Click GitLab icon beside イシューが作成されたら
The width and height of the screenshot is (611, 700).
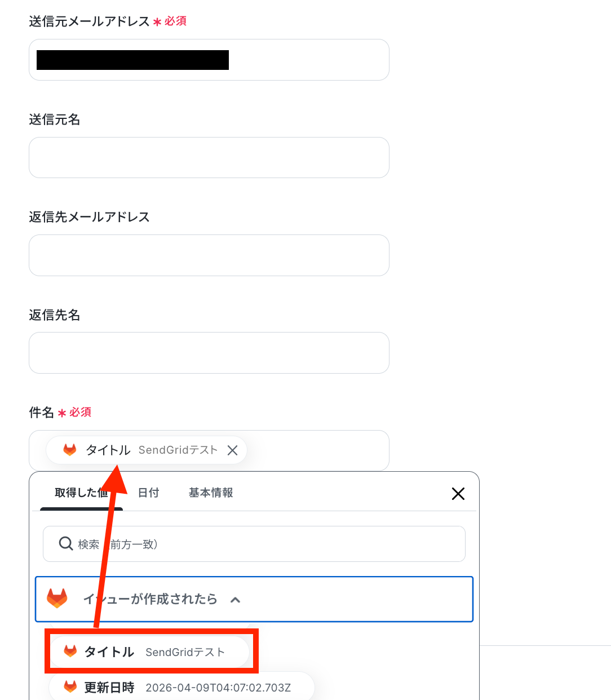(x=57, y=598)
